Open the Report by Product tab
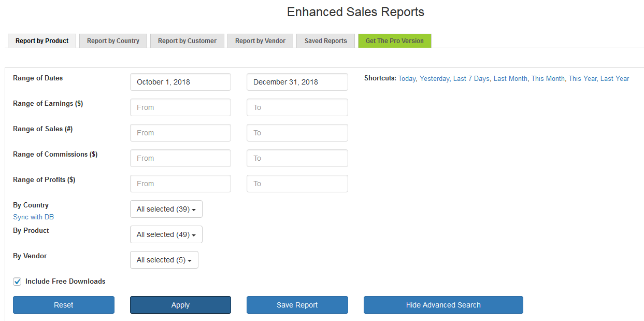This screenshot has width=644, height=321. coord(42,41)
